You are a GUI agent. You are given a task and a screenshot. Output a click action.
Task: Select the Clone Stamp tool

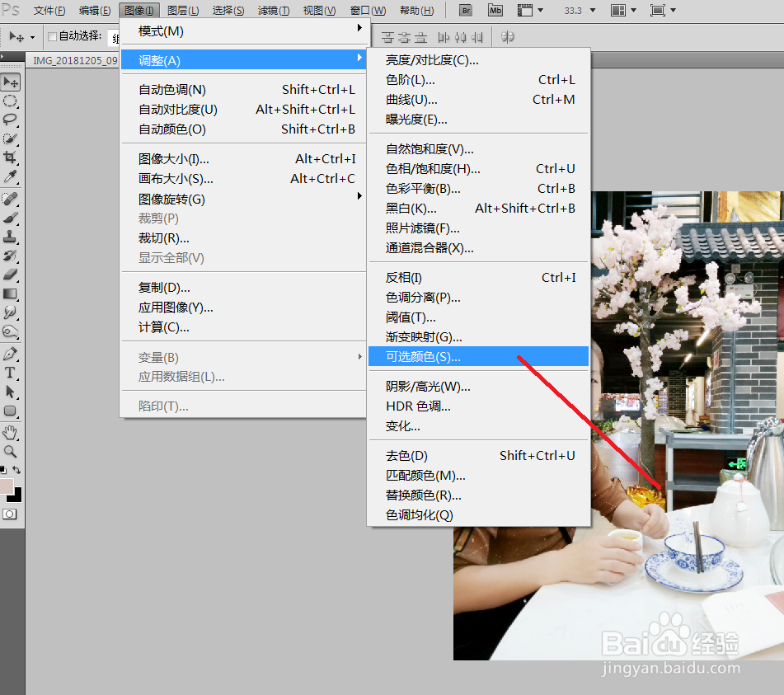(11, 237)
